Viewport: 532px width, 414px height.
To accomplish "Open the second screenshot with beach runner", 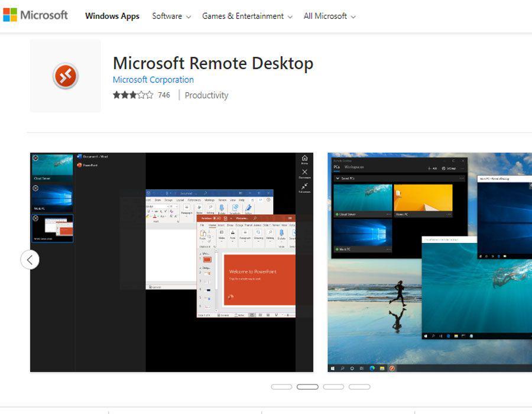I will (x=430, y=263).
